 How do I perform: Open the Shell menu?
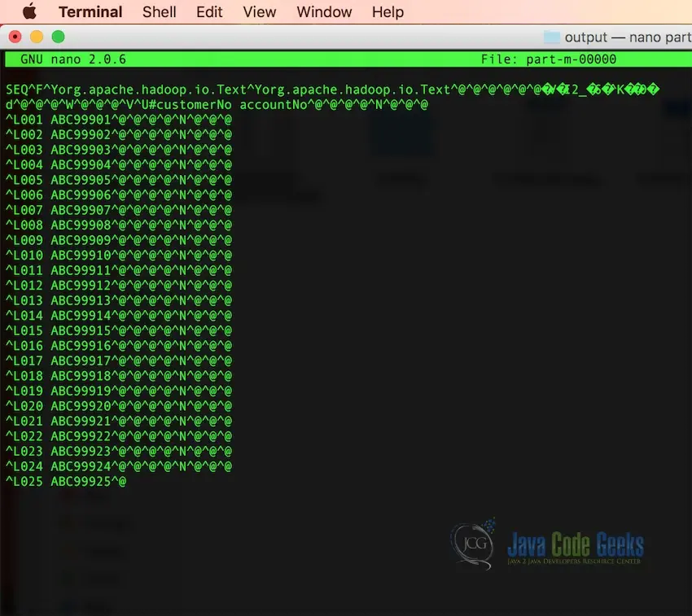point(159,12)
